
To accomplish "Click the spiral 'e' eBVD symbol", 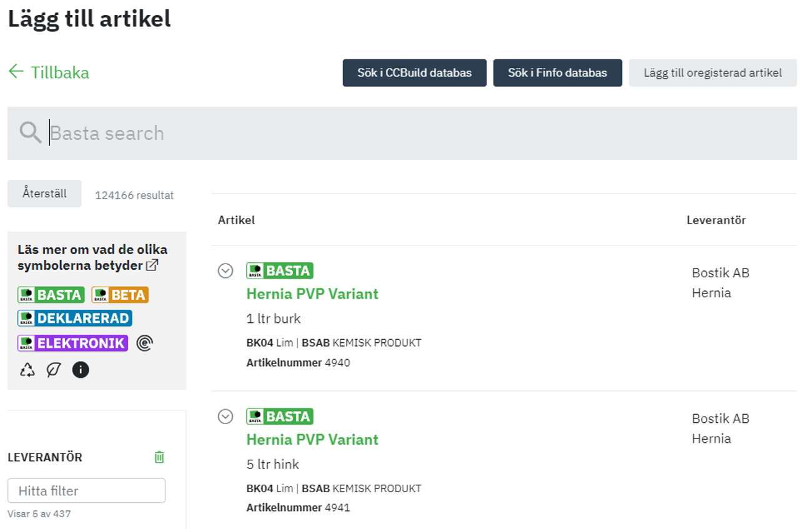I will click(x=144, y=343).
